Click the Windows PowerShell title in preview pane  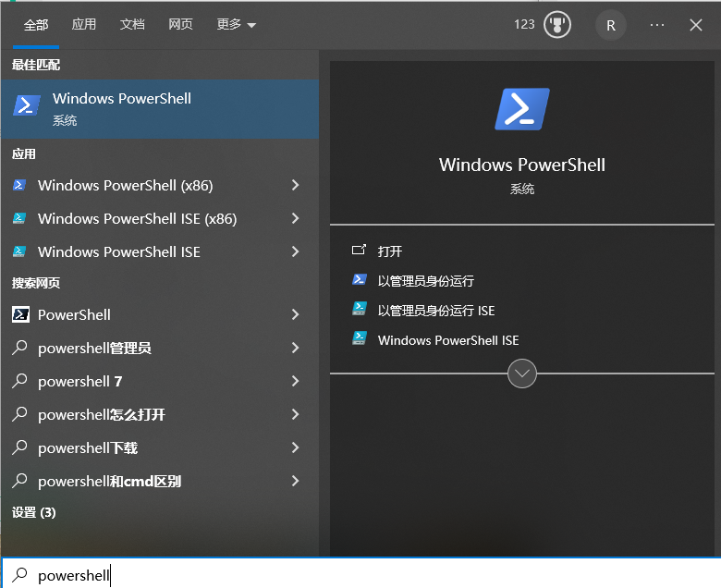point(522,165)
